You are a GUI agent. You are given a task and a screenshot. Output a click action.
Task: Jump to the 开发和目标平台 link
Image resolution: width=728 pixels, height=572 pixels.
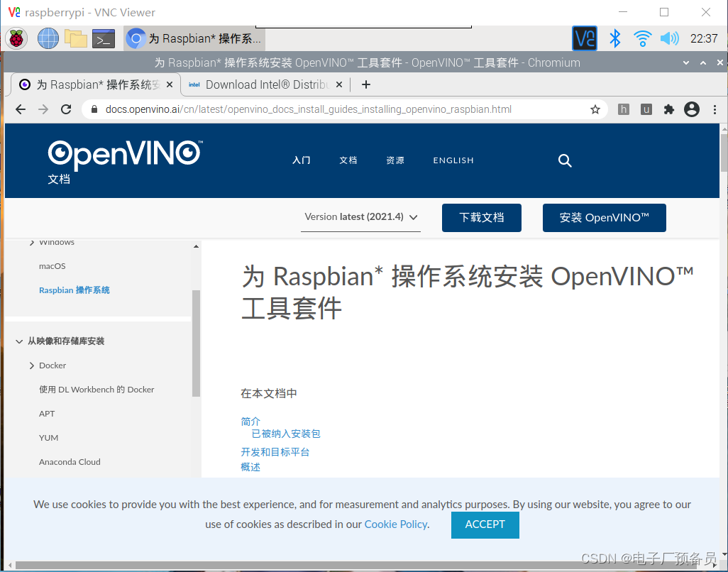275,452
